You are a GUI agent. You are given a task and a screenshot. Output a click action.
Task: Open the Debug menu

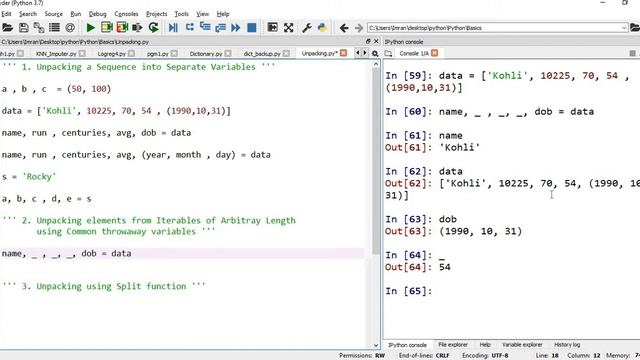[x=98, y=14]
